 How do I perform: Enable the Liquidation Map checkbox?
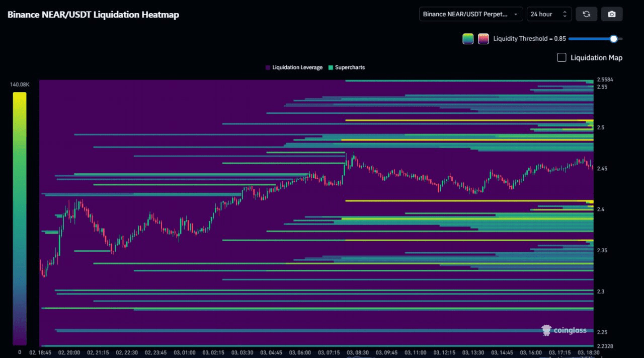[561, 57]
